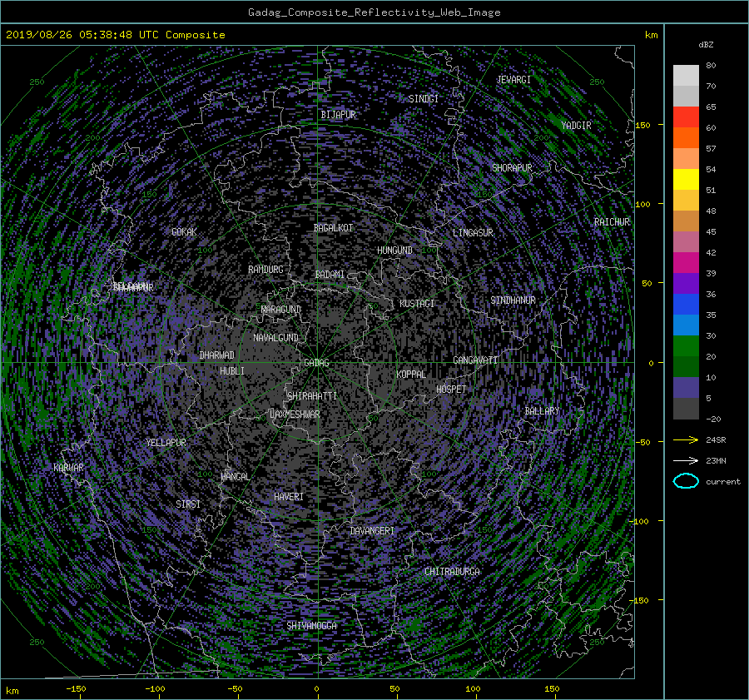
Task: Click the BIJAPUR city label
Action: [338, 115]
